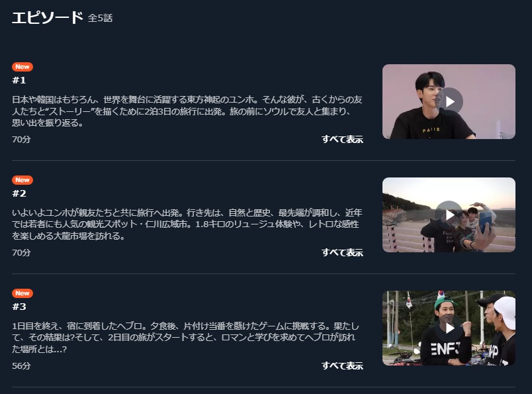Click the 56分 duration label
This screenshot has width=532, height=394.
tap(21, 366)
